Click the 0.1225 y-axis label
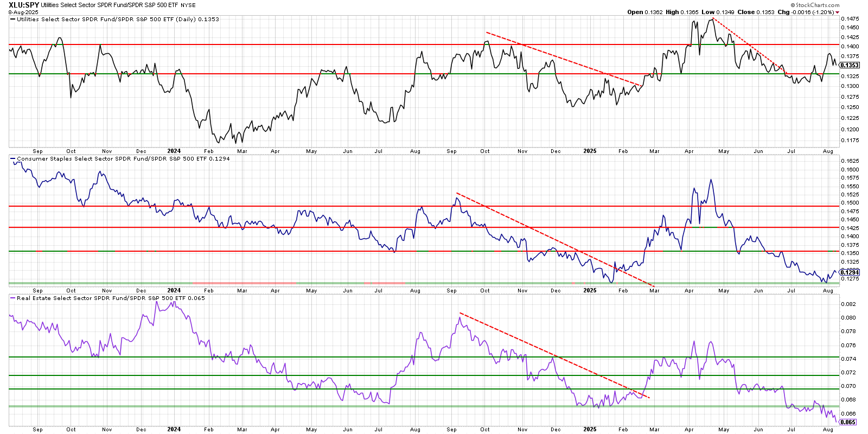The image size is (868, 434). pos(850,118)
